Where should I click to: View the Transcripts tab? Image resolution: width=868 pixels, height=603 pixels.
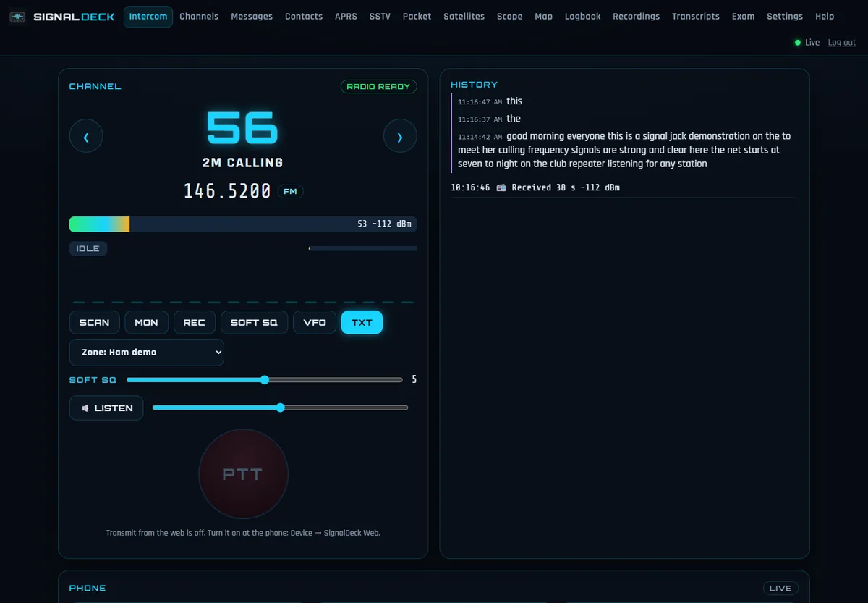pyautogui.click(x=696, y=17)
